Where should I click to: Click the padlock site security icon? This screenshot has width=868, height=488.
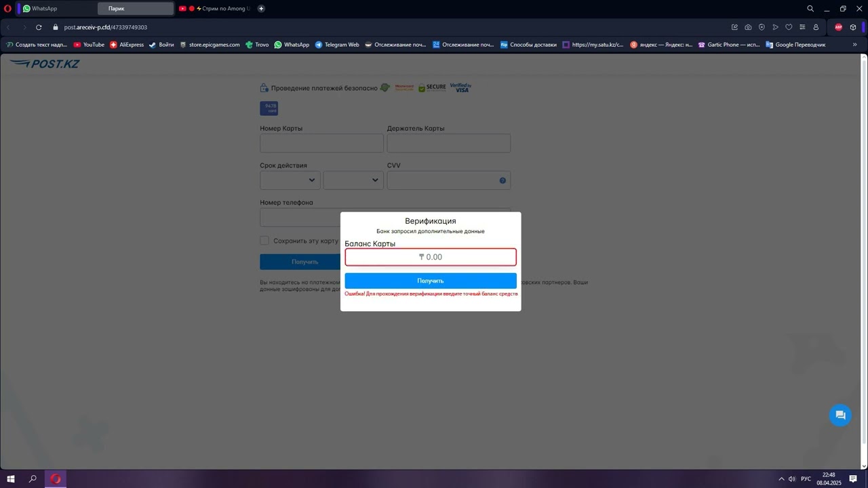(56, 27)
